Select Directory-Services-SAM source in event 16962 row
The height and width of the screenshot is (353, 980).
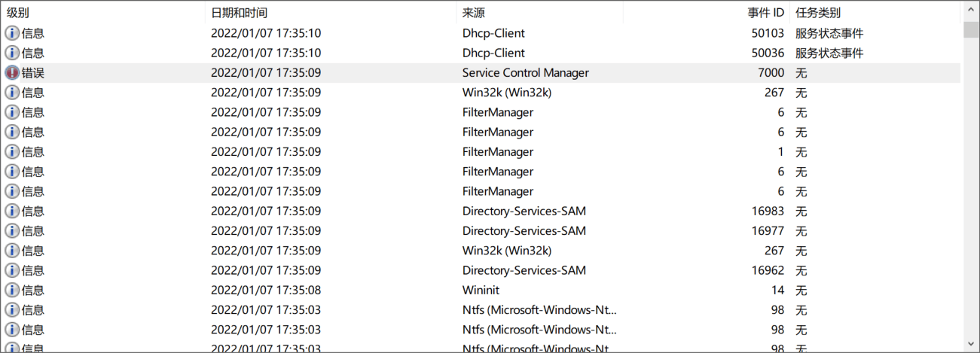524,270
